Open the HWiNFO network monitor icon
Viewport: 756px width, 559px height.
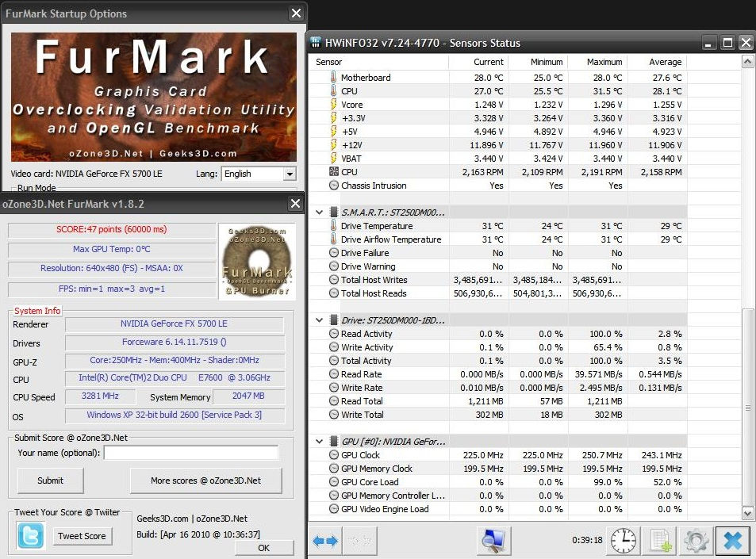493,541
